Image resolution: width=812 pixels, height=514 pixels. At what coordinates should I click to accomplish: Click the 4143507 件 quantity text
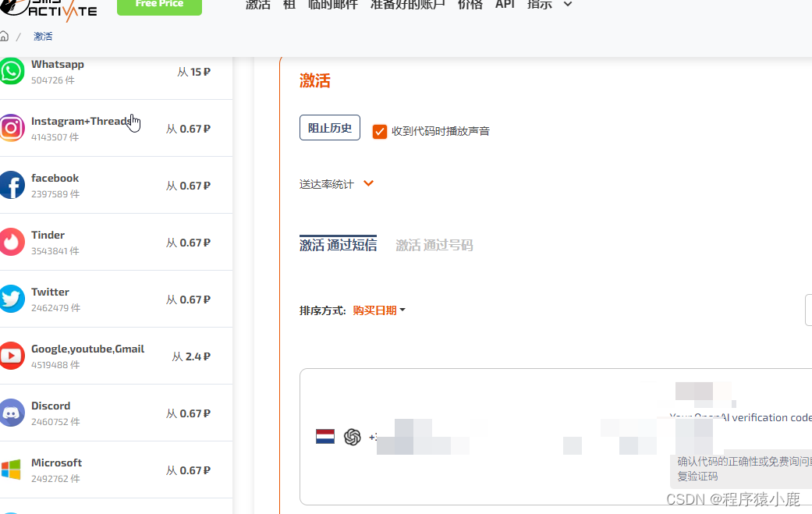pos(55,137)
